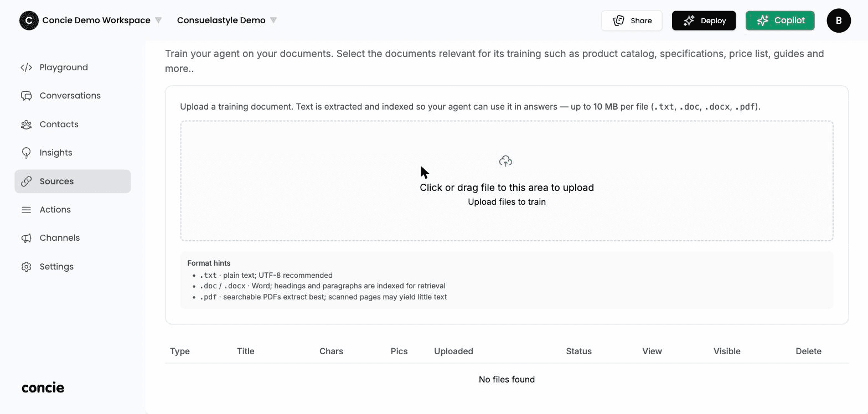This screenshot has height=414, width=868.
Task: Click the Playground code icon
Action: (x=26, y=68)
